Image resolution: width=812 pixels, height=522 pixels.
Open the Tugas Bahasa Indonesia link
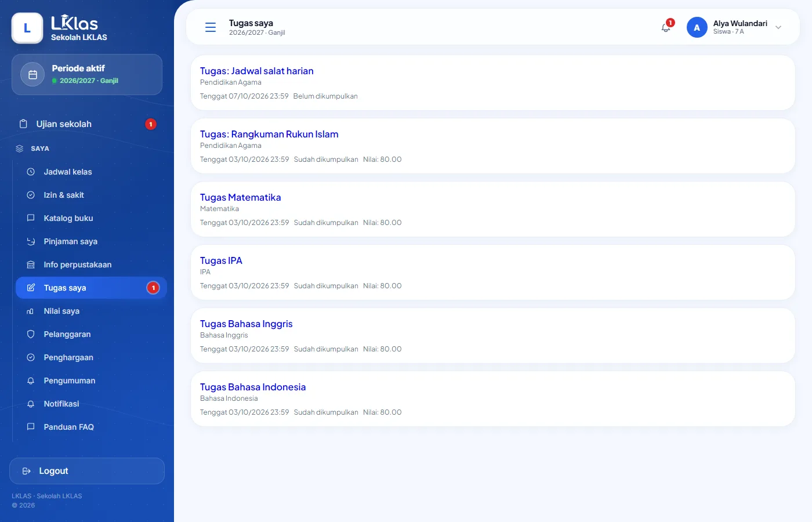[x=253, y=387]
